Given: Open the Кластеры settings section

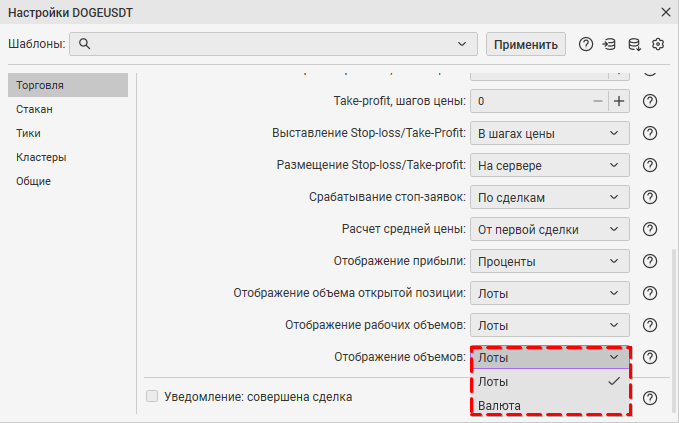Looking at the screenshot, I should (x=41, y=157).
